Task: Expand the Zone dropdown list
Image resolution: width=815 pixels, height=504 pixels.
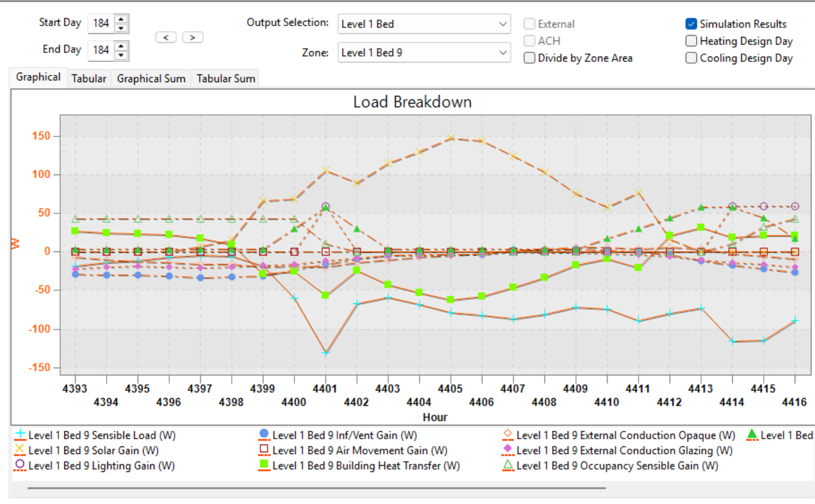Action: point(424,52)
